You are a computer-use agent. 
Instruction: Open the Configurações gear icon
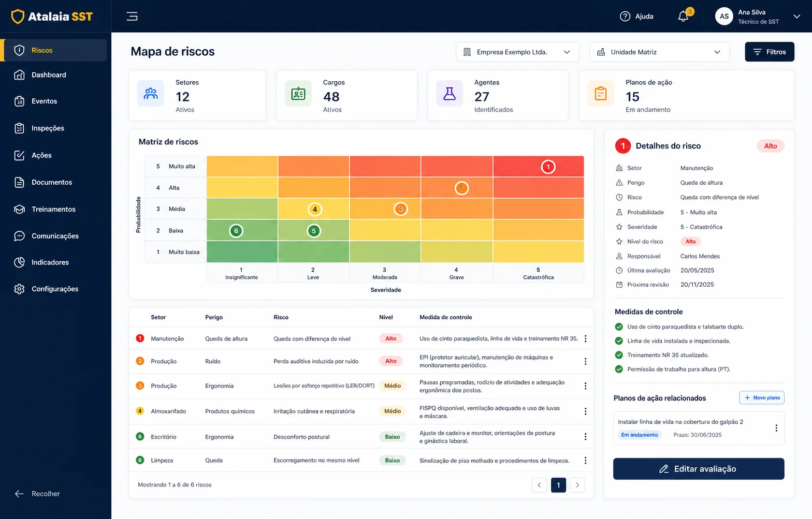tap(20, 289)
